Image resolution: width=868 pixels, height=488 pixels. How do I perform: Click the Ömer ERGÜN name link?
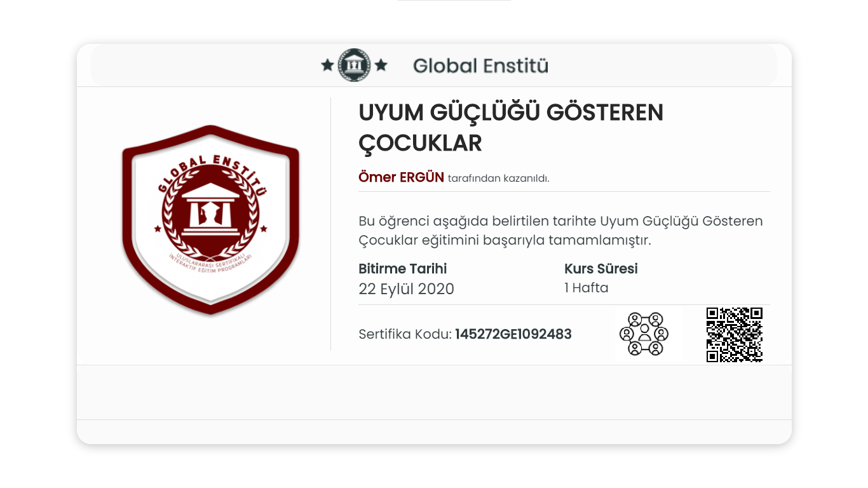pyautogui.click(x=401, y=177)
